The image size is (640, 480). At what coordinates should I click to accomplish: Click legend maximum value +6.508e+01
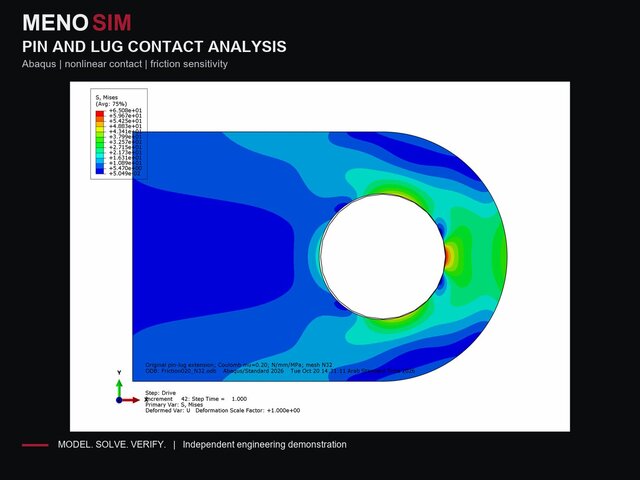125,111
